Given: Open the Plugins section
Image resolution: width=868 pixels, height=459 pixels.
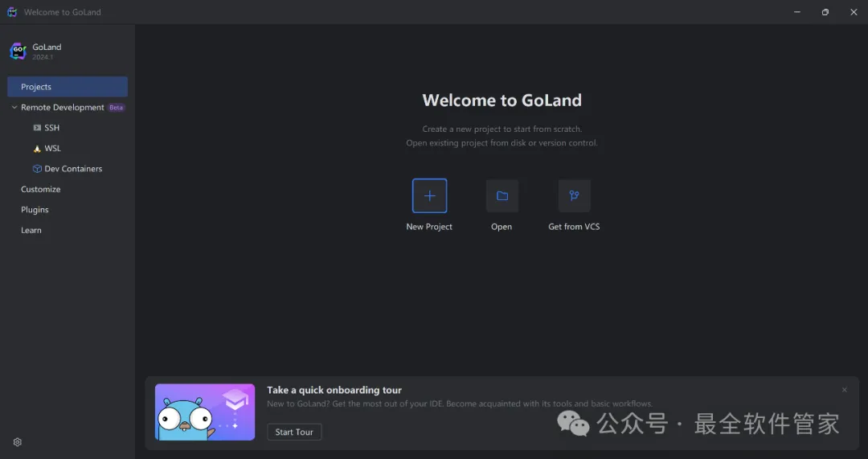Looking at the screenshot, I should click(x=35, y=210).
